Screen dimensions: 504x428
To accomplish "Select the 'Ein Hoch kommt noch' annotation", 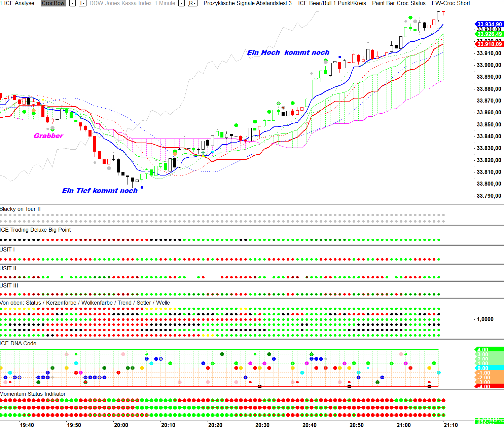I will [288, 52].
